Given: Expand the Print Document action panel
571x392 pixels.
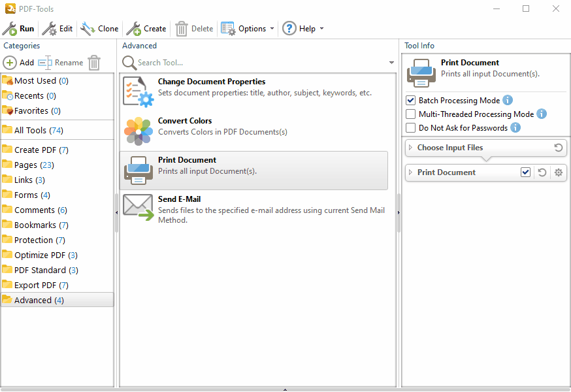Looking at the screenshot, I should (410, 172).
